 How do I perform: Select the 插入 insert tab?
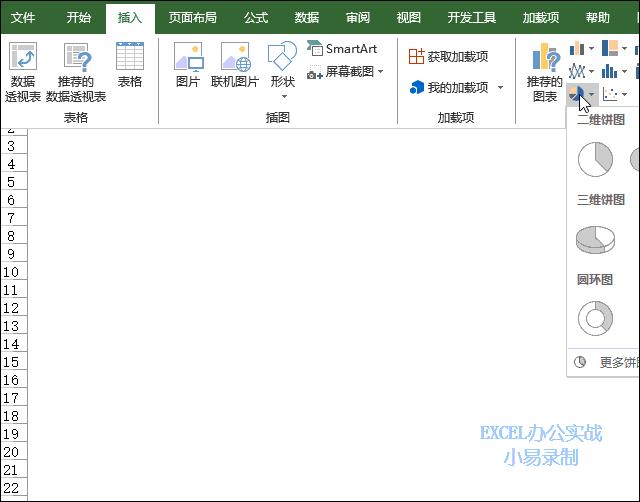coord(130,18)
